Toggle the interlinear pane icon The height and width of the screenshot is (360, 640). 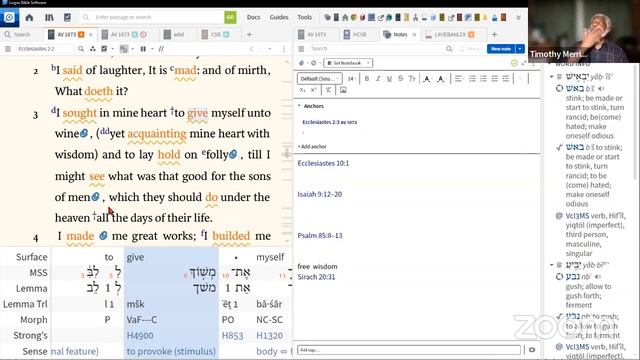[x=124, y=49]
